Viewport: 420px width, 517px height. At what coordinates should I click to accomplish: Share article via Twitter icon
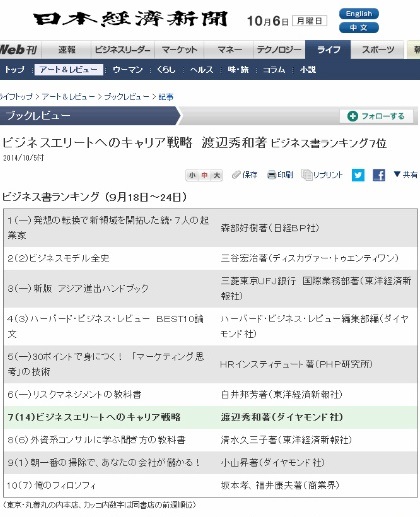click(x=358, y=175)
